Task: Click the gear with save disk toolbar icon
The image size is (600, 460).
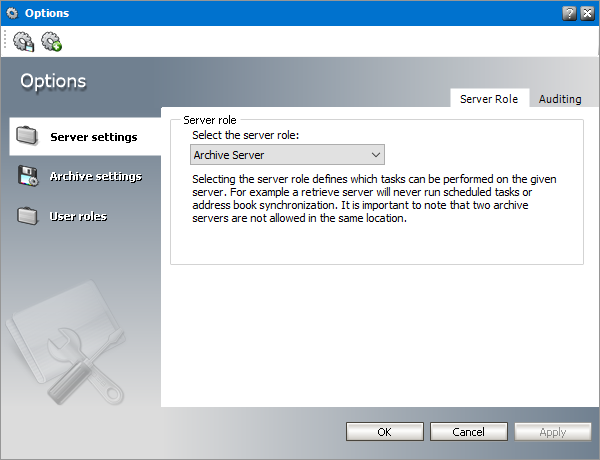Action: pos(23,41)
